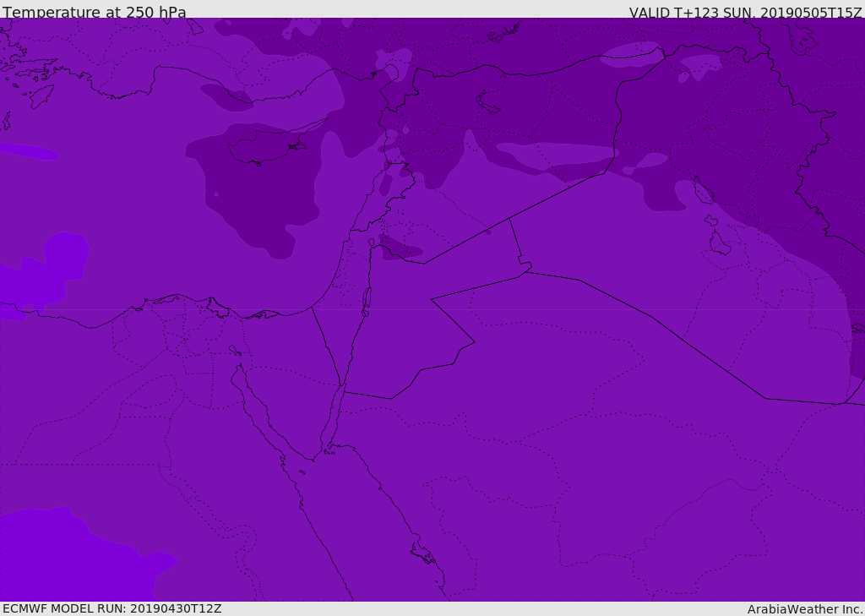Click the light elongated patch over eastern Syria

pyautogui.click(x=558, y=154)
